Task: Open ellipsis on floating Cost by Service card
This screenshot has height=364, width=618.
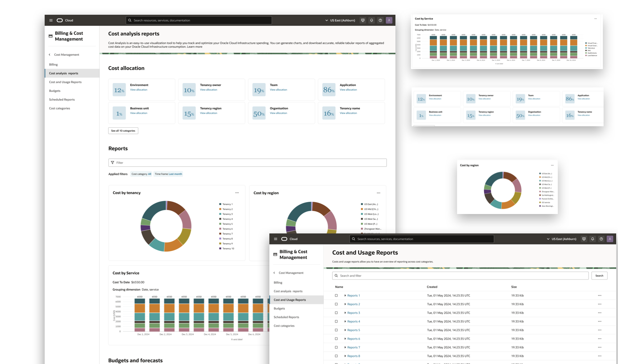Action: pyautogui.click(x=595, y=19)
